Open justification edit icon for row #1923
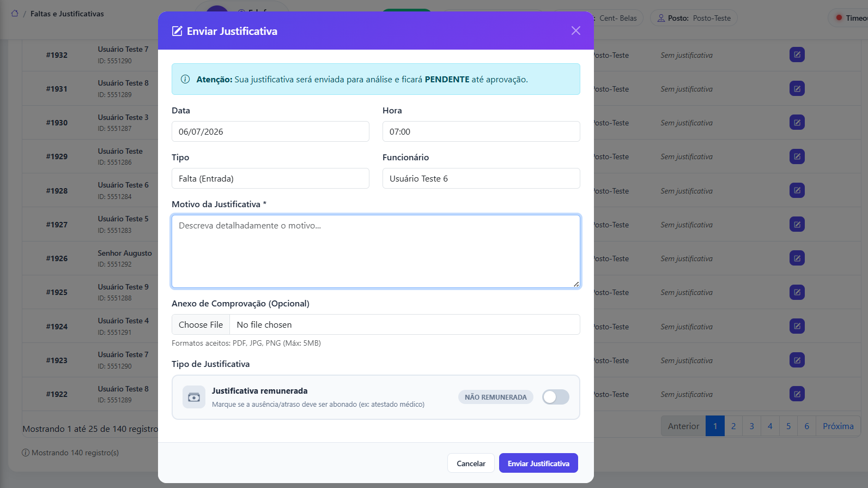The image size is (868, 488). coord(797,360)
